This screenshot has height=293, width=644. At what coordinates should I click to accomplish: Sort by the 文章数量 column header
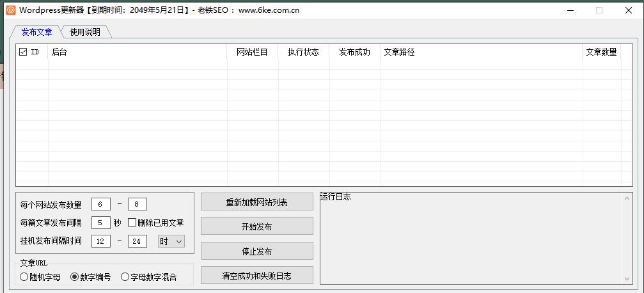coord(601,52)
